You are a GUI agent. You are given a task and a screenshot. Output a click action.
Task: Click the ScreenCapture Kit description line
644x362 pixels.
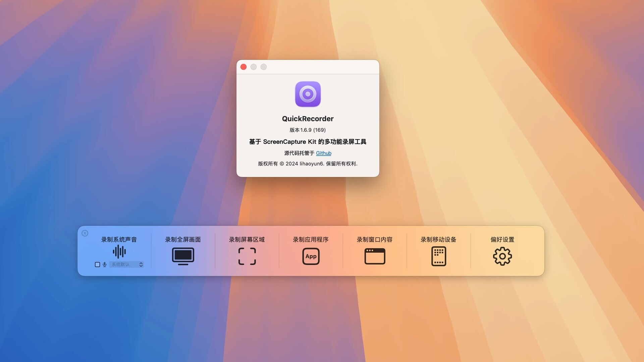[308, 142]
